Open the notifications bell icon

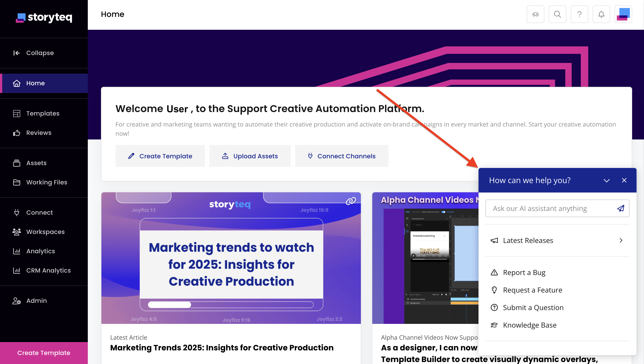click(601, 14)
